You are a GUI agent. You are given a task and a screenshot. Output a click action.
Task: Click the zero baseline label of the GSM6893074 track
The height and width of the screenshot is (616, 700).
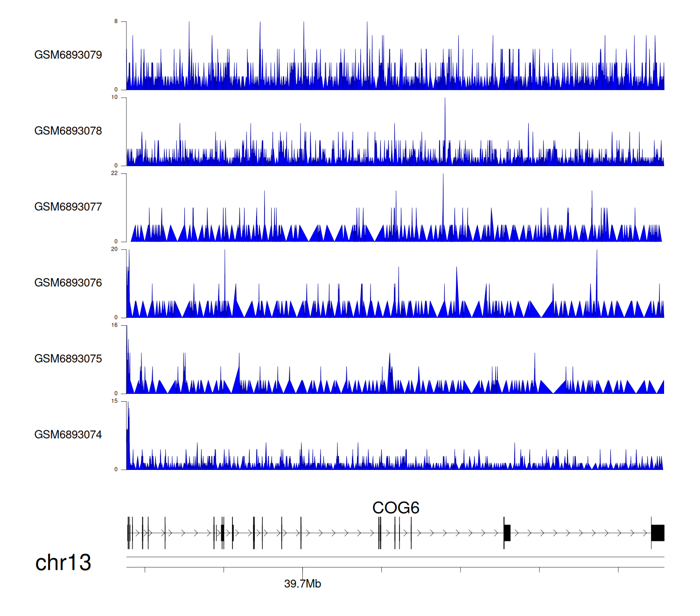(116, 469)
